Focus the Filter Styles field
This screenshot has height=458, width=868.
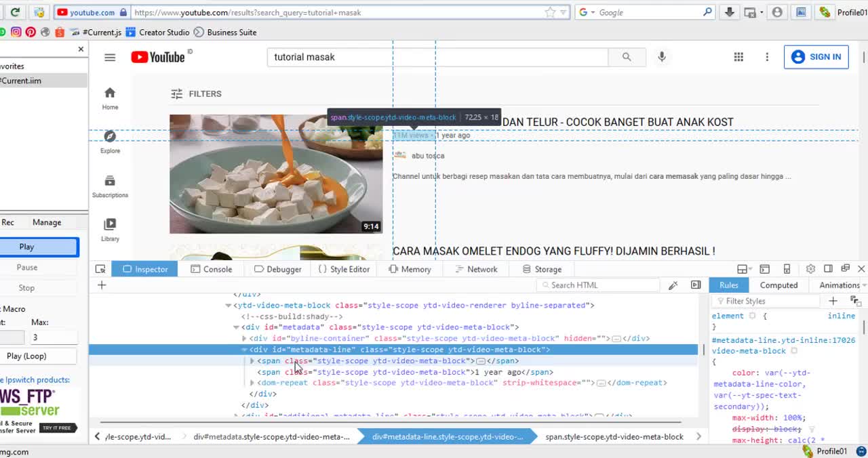pos(766,301)
